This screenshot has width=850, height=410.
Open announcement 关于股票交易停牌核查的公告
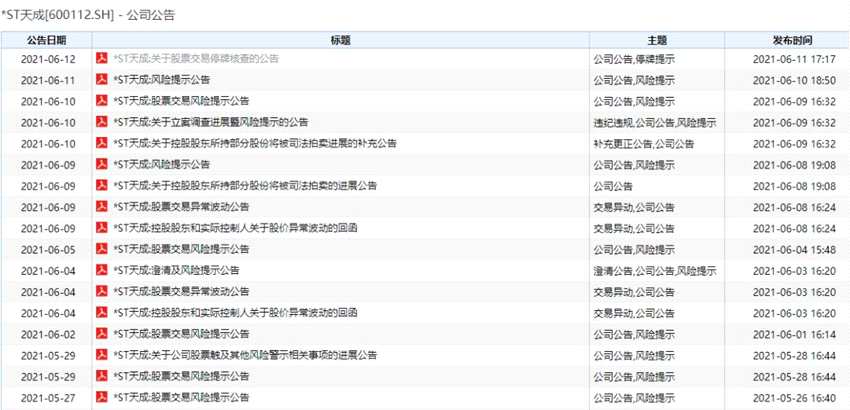(196, 59)
